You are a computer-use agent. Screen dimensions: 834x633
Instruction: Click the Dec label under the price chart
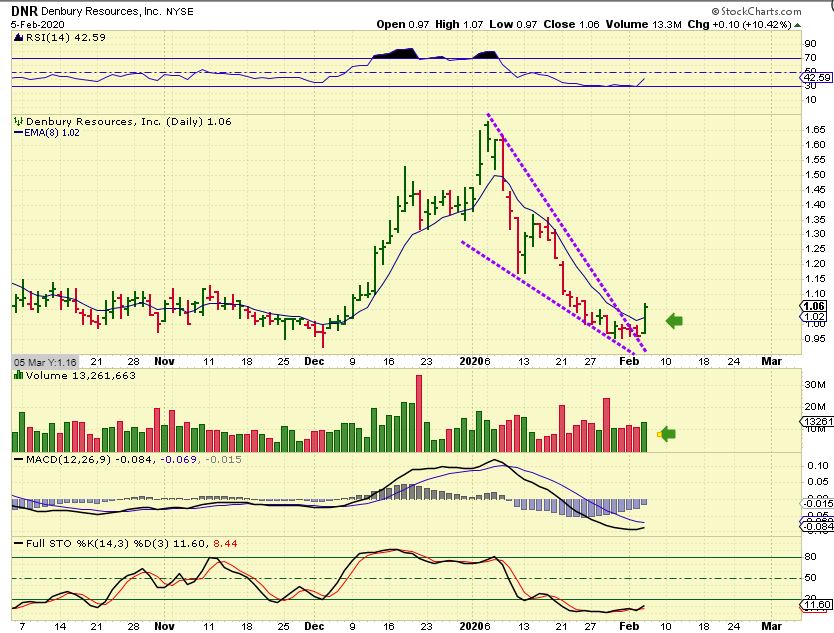point(314,361)
